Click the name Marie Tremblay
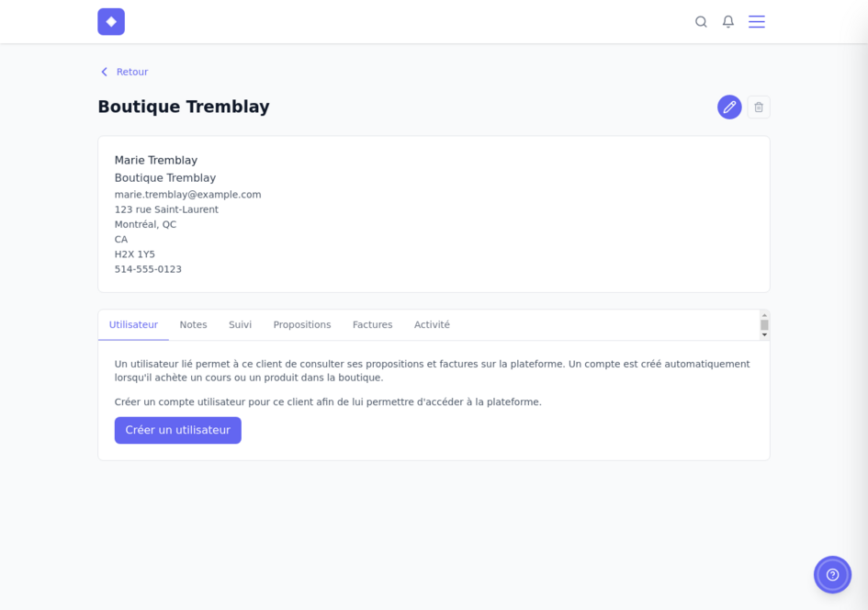Screen dimensions: 868x610 click(155, 161)
